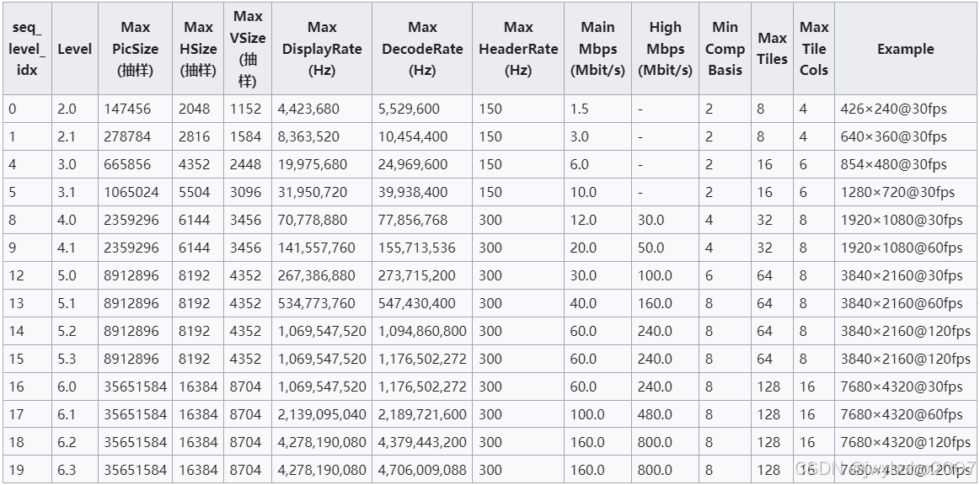Click the example 426×240@30fps
The height and width of the screenshot is (485, 980).
tap(894, 109)
